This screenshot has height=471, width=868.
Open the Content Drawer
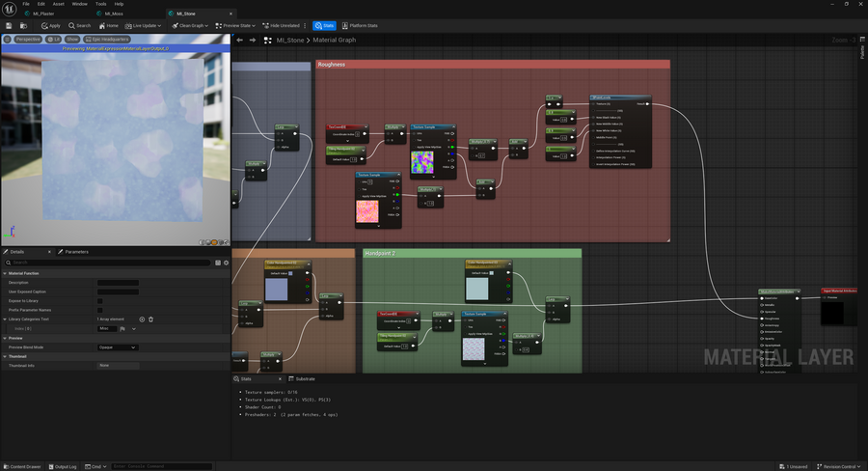point(21,466)
